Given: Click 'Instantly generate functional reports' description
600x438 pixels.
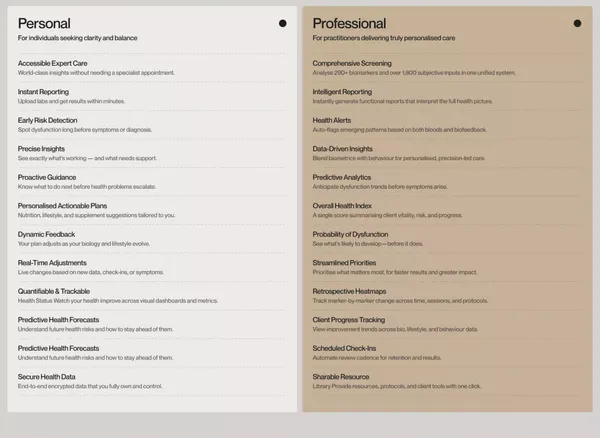Looking at the screenshot, I should click(x=402, y=101).
